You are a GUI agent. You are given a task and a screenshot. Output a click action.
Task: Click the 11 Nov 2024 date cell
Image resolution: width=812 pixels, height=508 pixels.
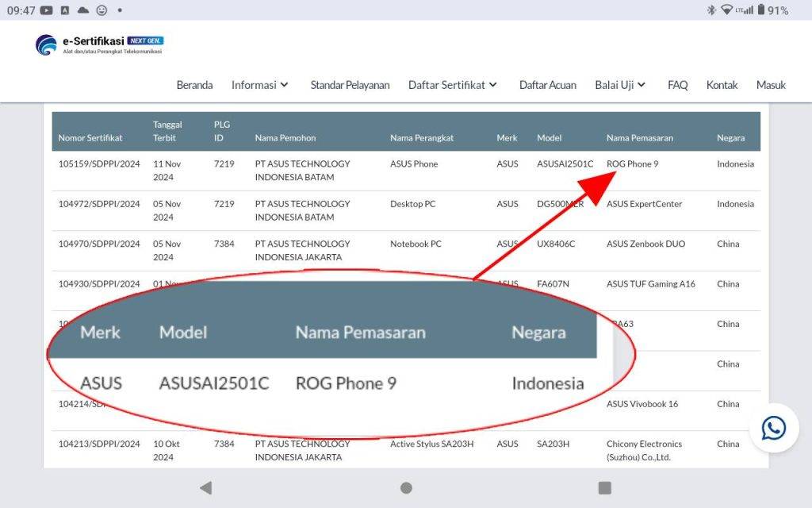pyautogui.click(x=167, y=171)
